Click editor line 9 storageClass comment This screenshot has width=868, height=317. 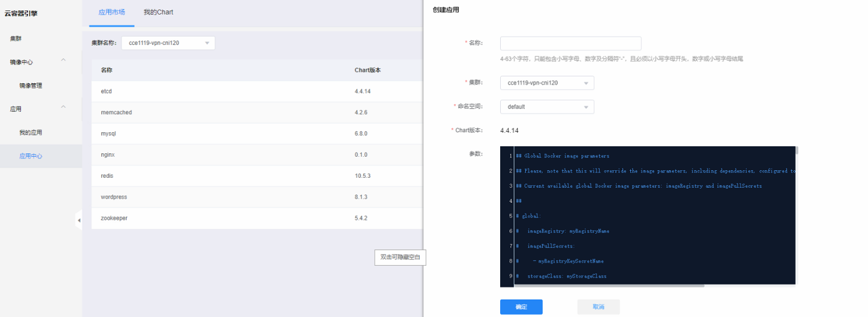pos(561,276)
